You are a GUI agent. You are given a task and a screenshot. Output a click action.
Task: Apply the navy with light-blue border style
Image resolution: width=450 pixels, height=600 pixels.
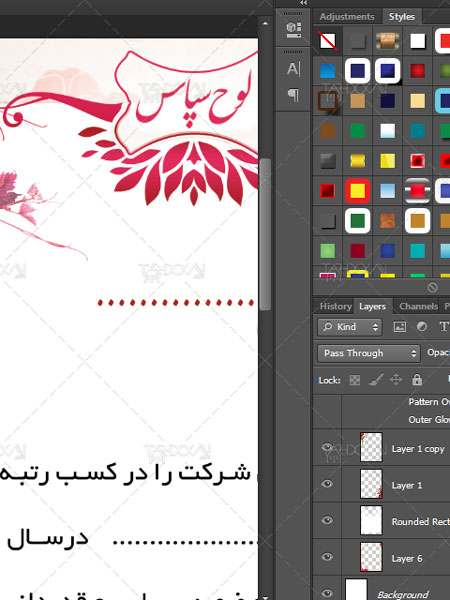point(443,101)
